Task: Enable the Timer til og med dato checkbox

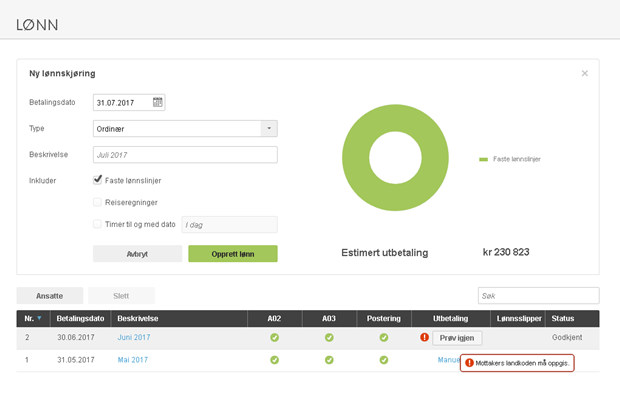Action: coord(97,224)
